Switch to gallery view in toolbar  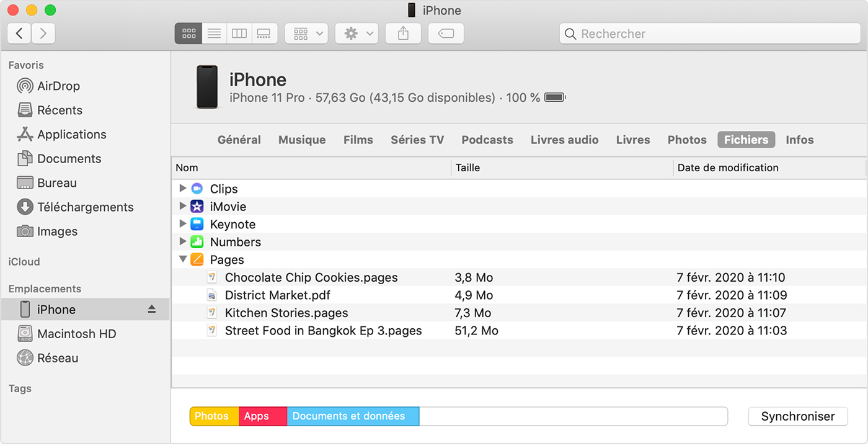263,34
